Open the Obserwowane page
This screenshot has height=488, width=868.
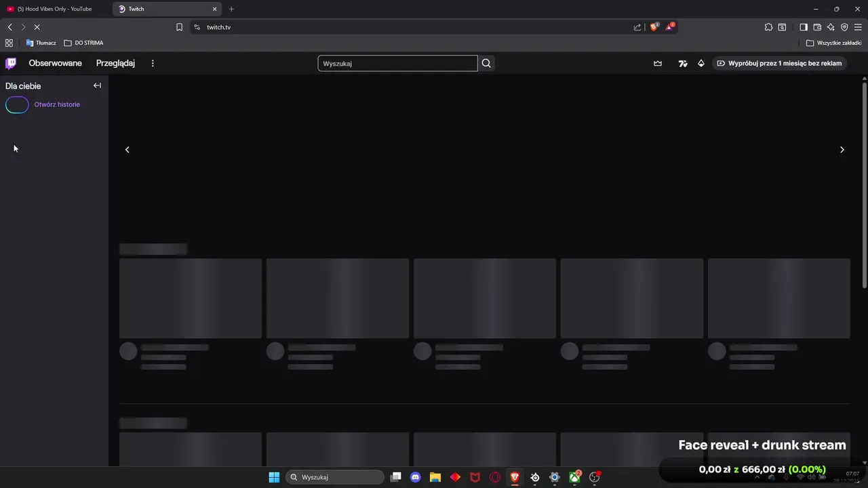pos(55,63)
